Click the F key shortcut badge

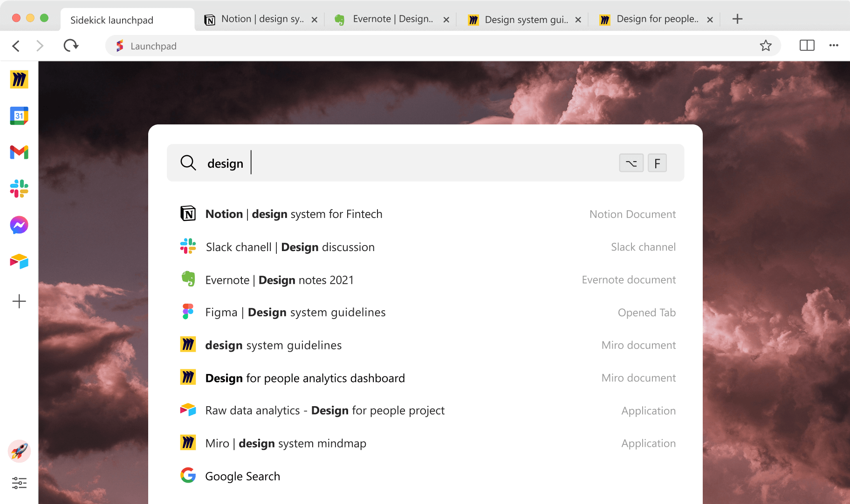[657, 163]
